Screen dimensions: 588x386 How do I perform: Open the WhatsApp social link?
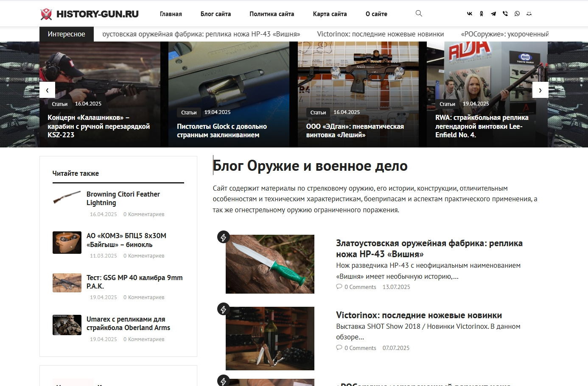(x=517, y=14)
